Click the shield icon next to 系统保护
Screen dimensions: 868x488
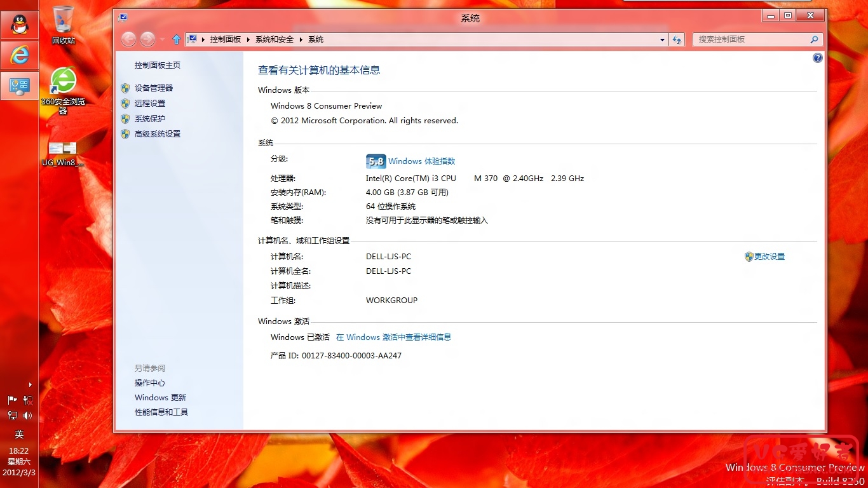tap(125, 119)
